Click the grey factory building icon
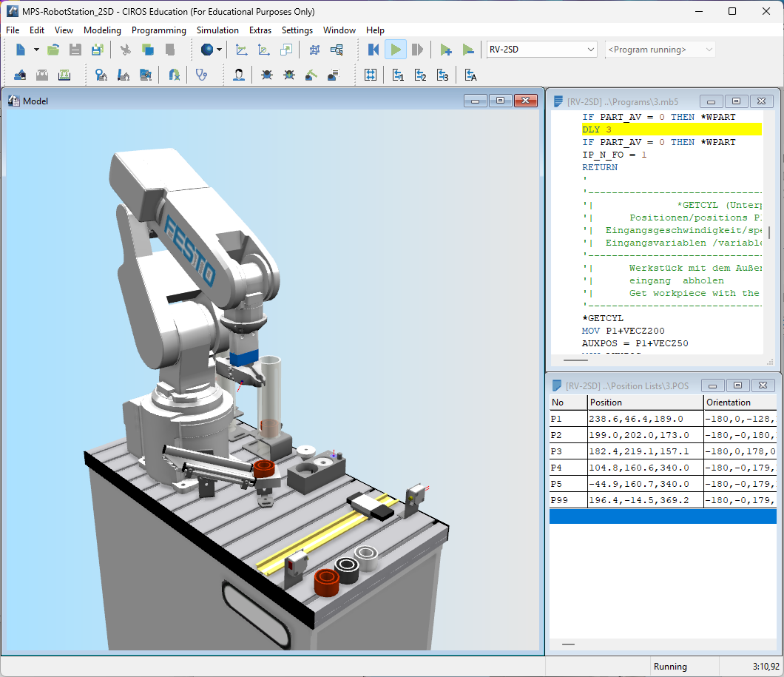This screenshot has height=677, width=784. (42, 75)
